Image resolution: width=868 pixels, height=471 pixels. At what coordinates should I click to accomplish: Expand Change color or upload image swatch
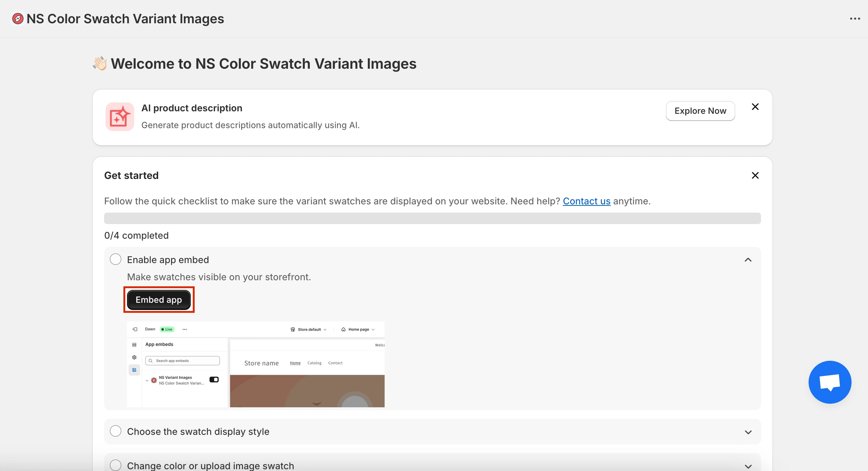(748, 466)
